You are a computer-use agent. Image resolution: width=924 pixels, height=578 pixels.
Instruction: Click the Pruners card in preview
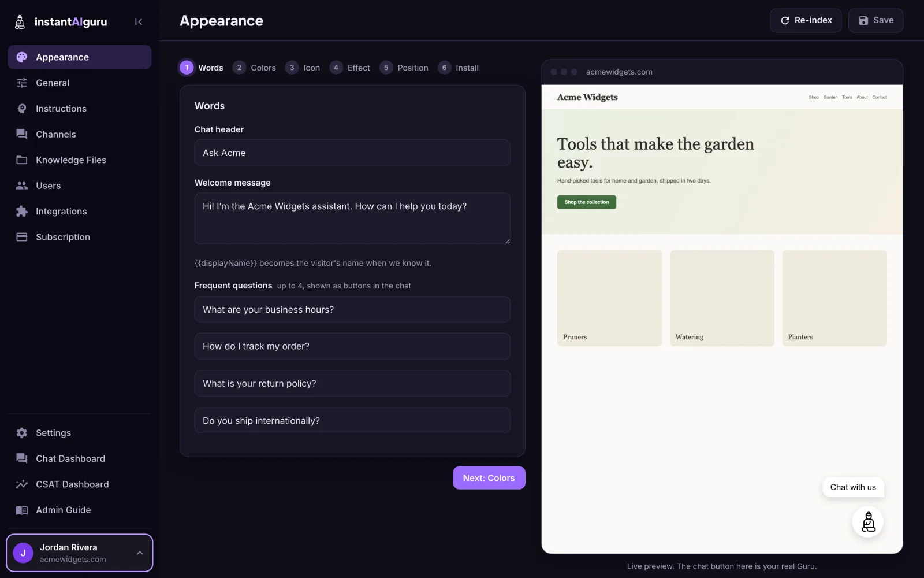609,298
